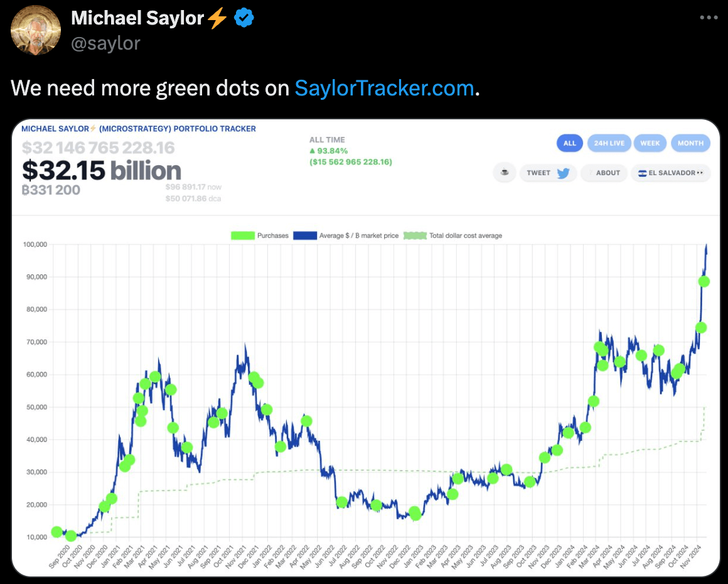The width and height of the screenshot is (728, 584).
Task: Open the ABOUT button
Action: (604, 173)
